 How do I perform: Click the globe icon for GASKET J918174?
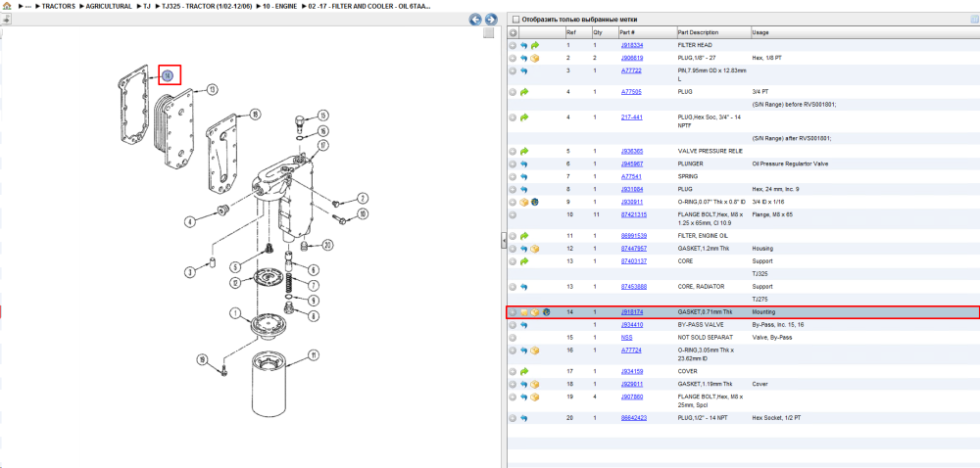546,312
